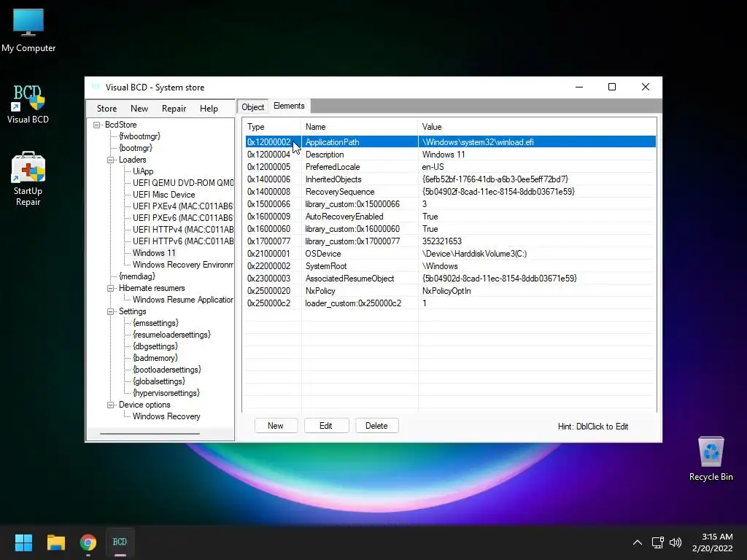This screenshot has width=747, height=560.
Task: Select the Description element row
Action: coord(451,155)
